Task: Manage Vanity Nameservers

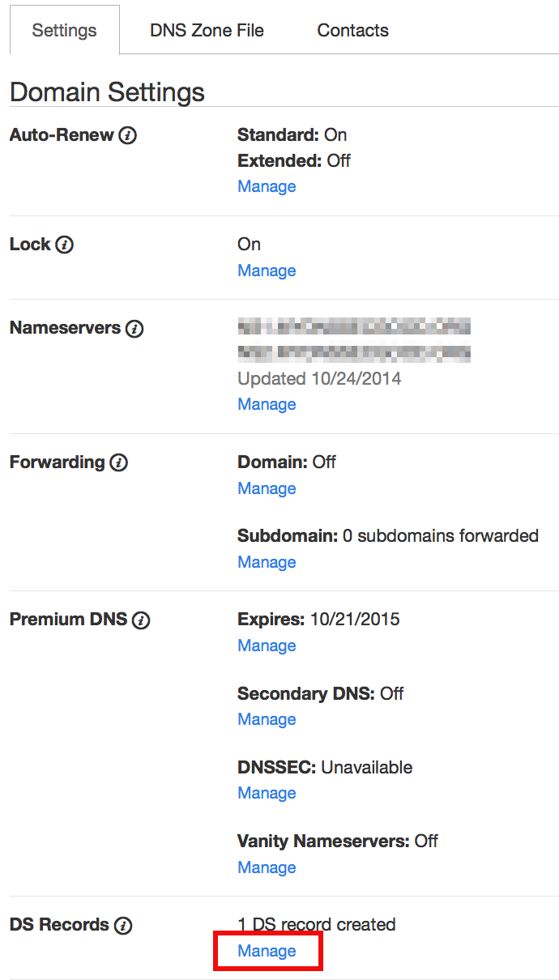Action: [267, 867]
